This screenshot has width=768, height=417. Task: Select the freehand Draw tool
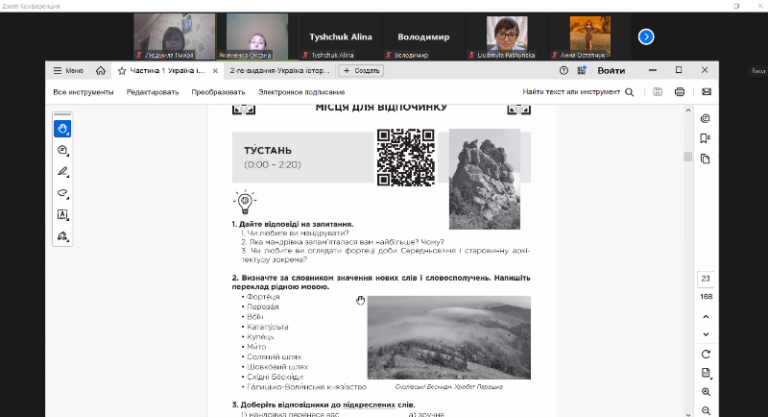pyautogui.click(x=62, y=193)
